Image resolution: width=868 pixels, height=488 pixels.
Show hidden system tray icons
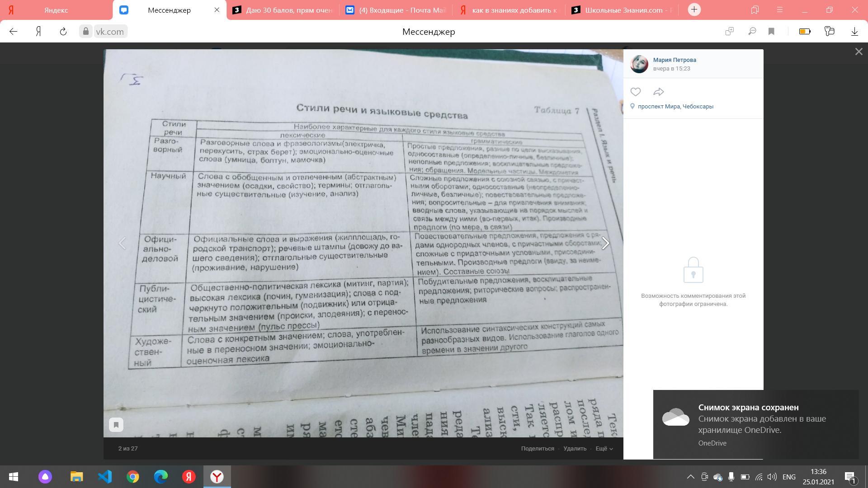690,477
